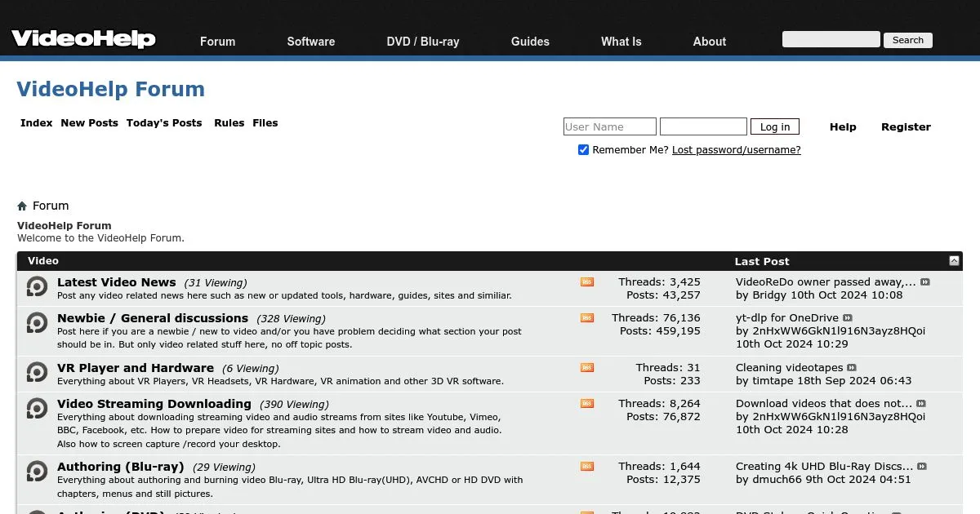This screenshot has width=980, height=514.
Task: Open the Rules link
Action: [x=229, y=123]
